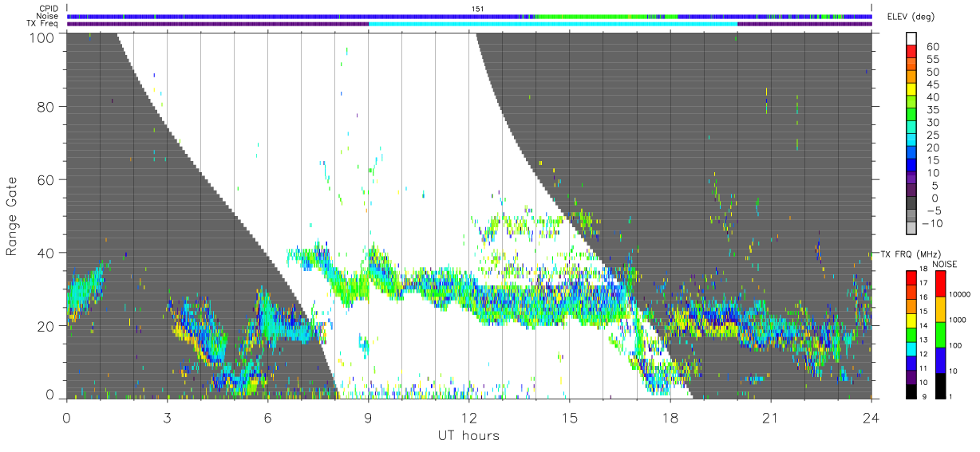
Task: Click the purple left section of TX Freq strip
Action: pyautogui.click(x=218, y=24)
